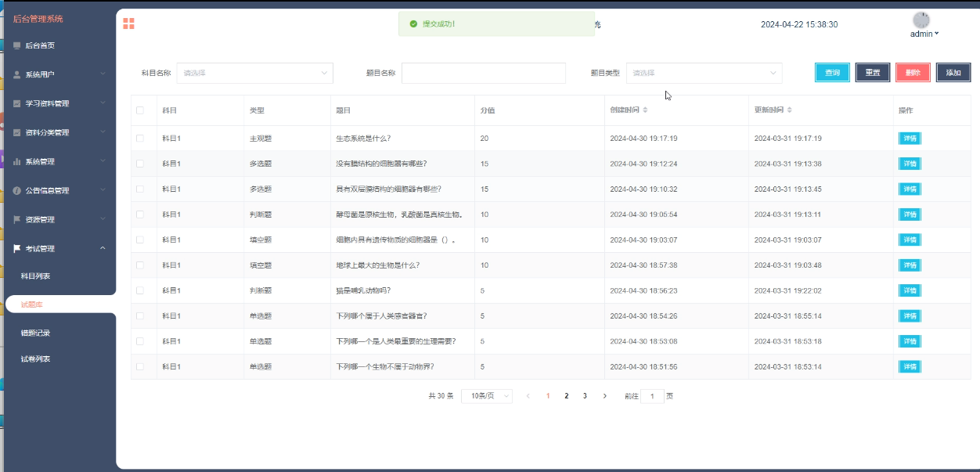Click the datetime 2024-04-22 15:38:30
The height and width of the screenshot is (472, 980).
pyautogui.click(x=799, y=24)
